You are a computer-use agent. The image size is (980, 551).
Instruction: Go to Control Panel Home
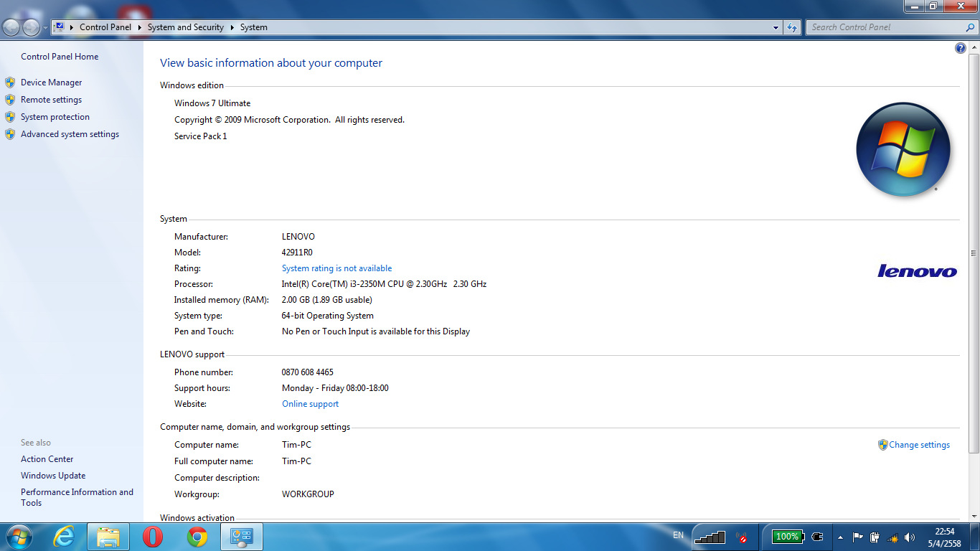pos(60,57)
